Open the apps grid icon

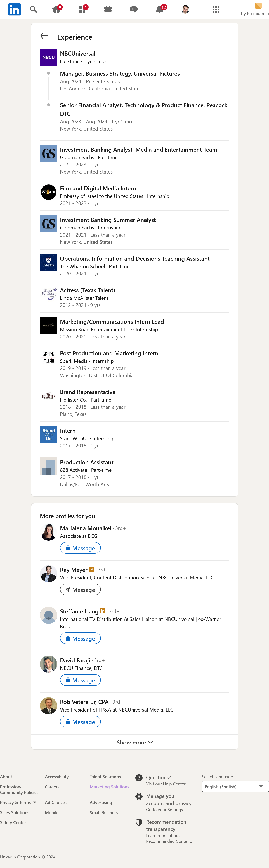(x=216, y=10)
